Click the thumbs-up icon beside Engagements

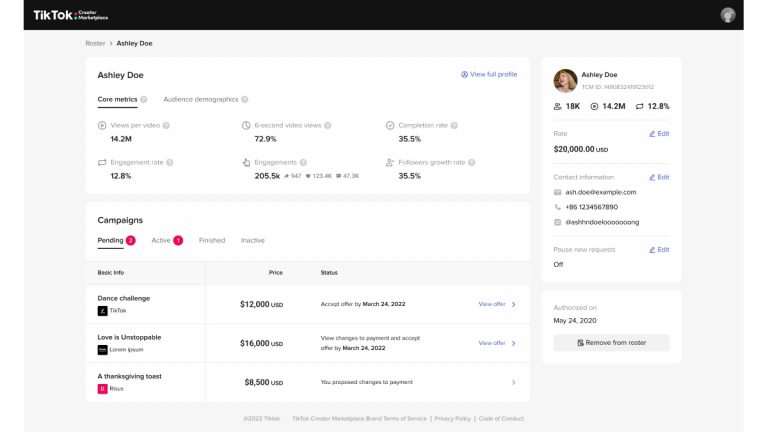246,163
